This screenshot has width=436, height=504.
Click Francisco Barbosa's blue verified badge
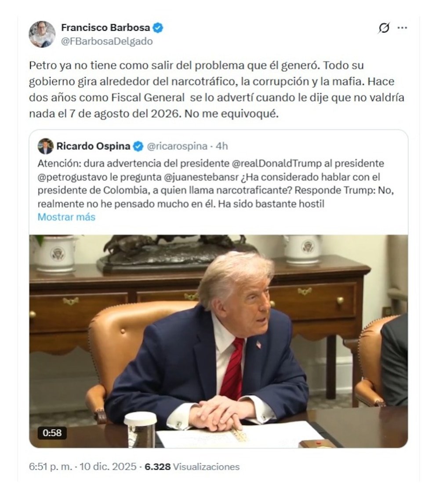click(x=157, y=28)
